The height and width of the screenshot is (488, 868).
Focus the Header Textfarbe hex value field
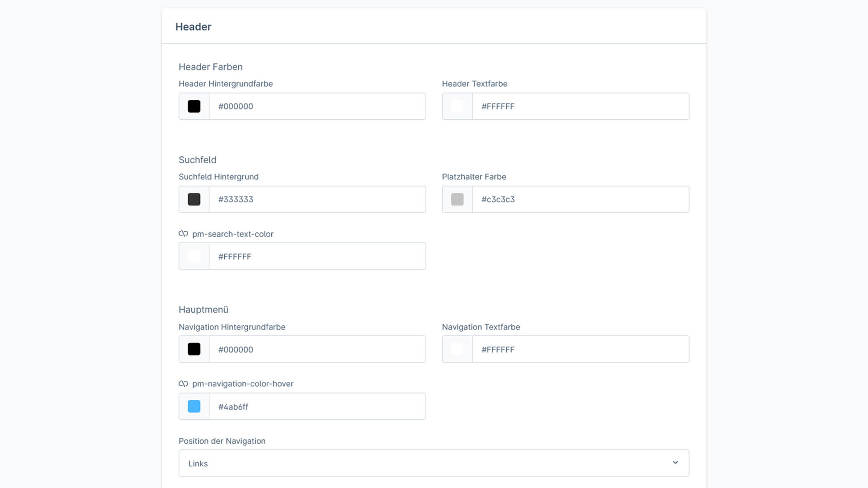click(x=580, y=106)
